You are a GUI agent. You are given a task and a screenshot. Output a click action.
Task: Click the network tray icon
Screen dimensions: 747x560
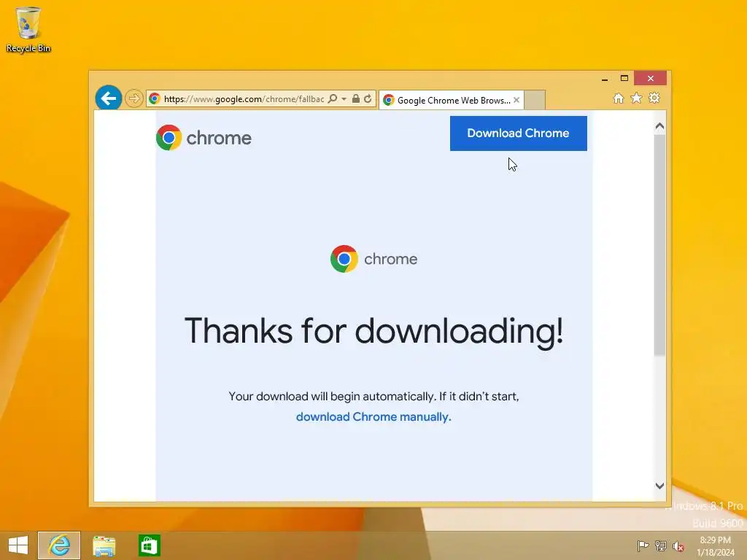click(661, 545)
